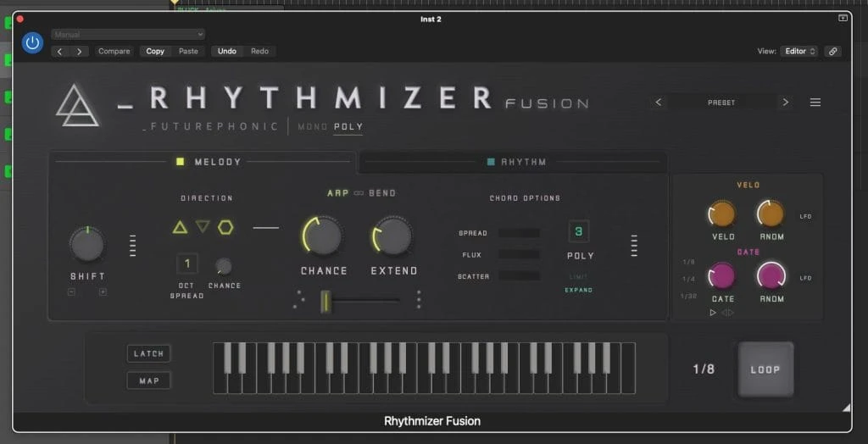Click the Undo button
The width and height of the screenshot is (868, 444).
(x=227, y=51)
